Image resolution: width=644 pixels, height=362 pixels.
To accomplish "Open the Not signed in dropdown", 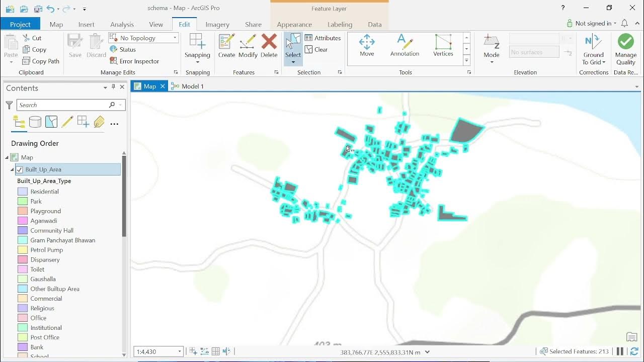I will [x=591, y=23].
